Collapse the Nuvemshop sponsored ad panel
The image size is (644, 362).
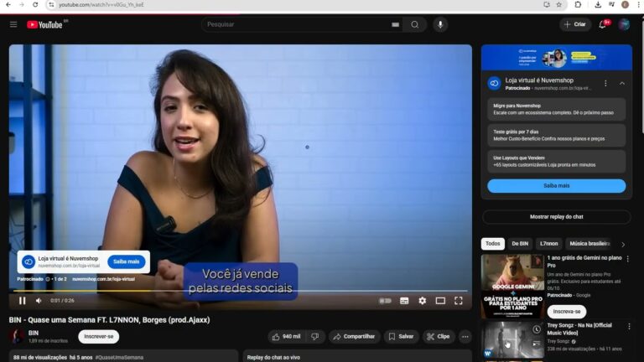(x=622, y=84)
